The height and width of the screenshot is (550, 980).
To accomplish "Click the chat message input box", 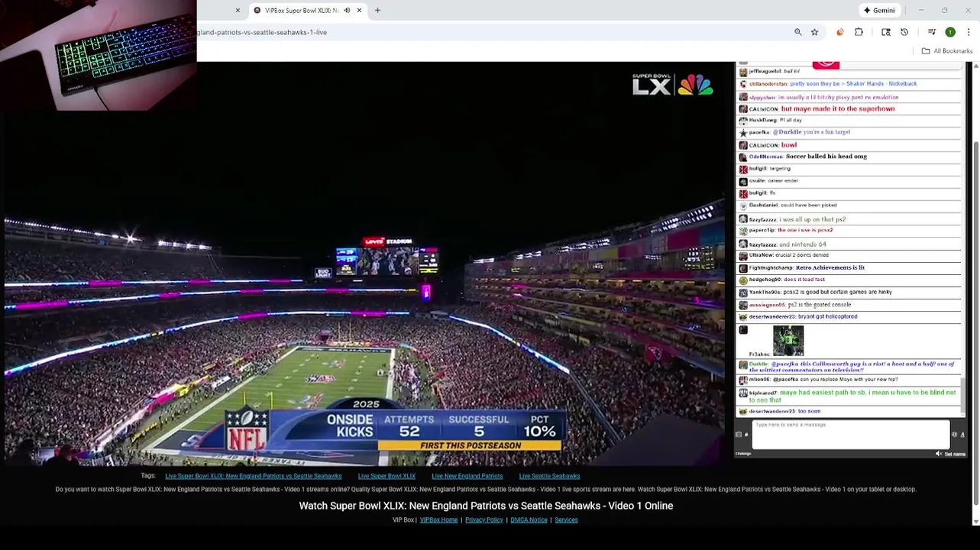I will point(850,434).
